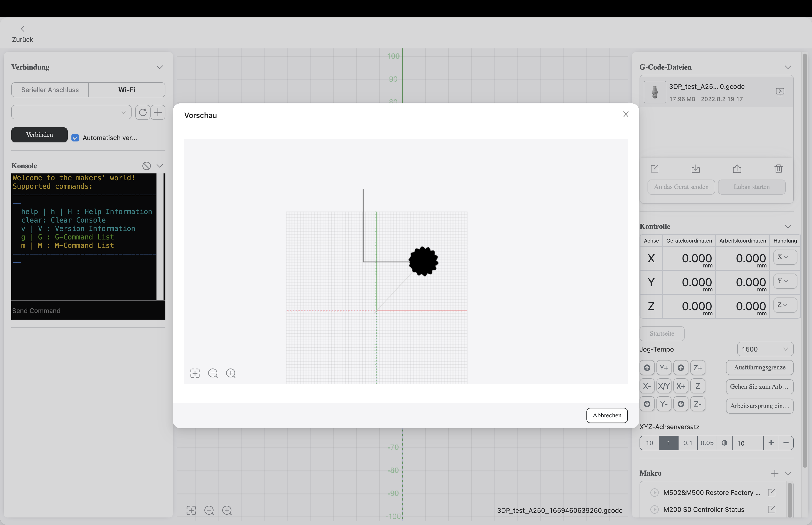The height and width of the screenshot is (525, 812).
Task: Click the delete trash icon for G-Code file
Action: 778,169
